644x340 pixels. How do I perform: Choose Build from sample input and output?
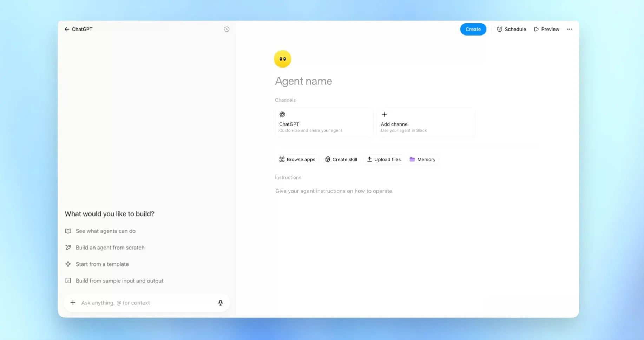pos(114,281)
